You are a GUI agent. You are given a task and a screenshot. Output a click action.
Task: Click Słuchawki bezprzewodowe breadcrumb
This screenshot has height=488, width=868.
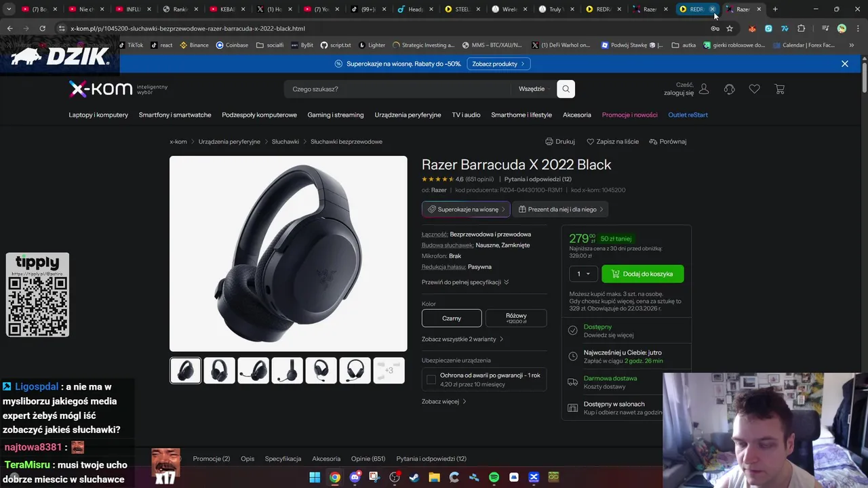coord(347,142)
